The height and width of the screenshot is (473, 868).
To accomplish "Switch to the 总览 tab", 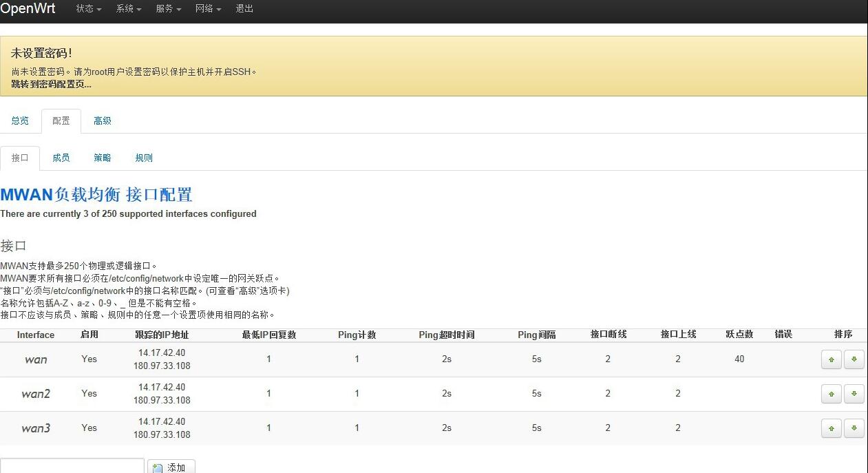I will click(x=20, y=120).
